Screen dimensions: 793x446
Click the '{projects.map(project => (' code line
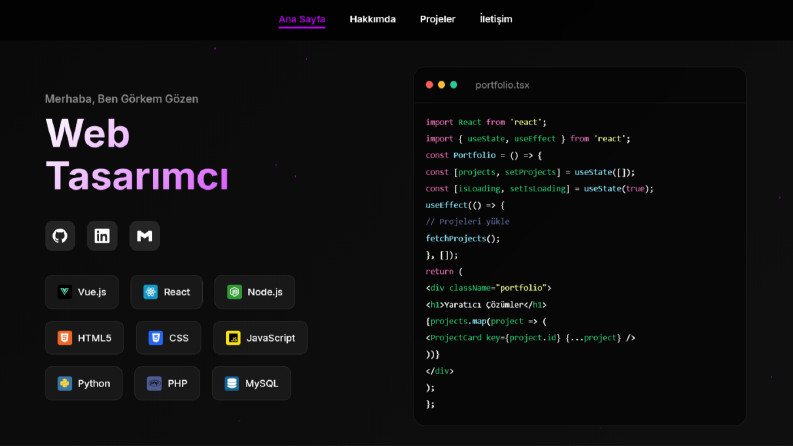(486, 321)
